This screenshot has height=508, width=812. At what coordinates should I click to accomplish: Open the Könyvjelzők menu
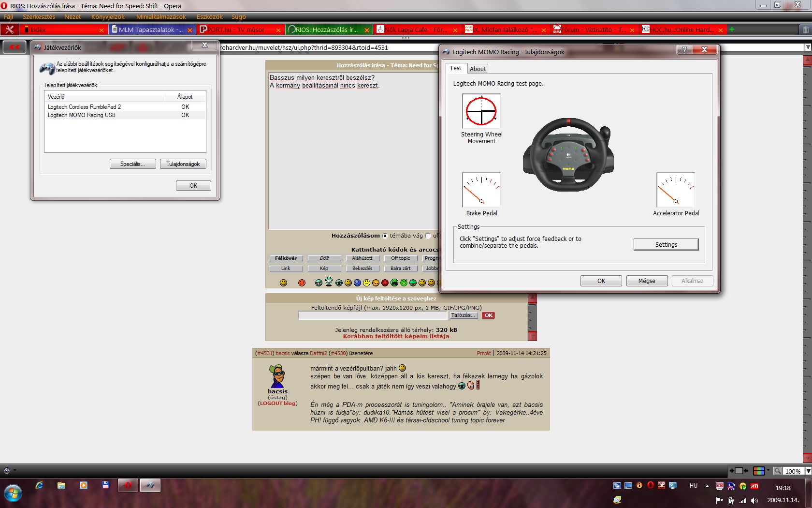pos(108,16)
